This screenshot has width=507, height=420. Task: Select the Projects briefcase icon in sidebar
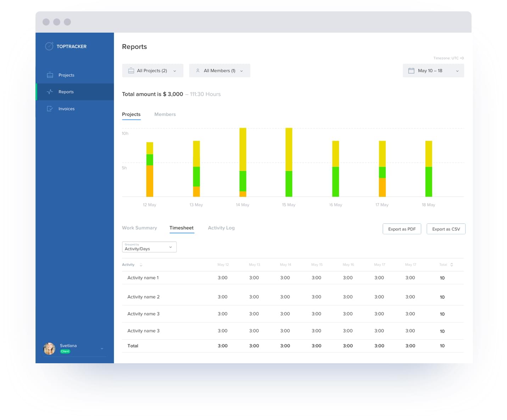(50, 75)
